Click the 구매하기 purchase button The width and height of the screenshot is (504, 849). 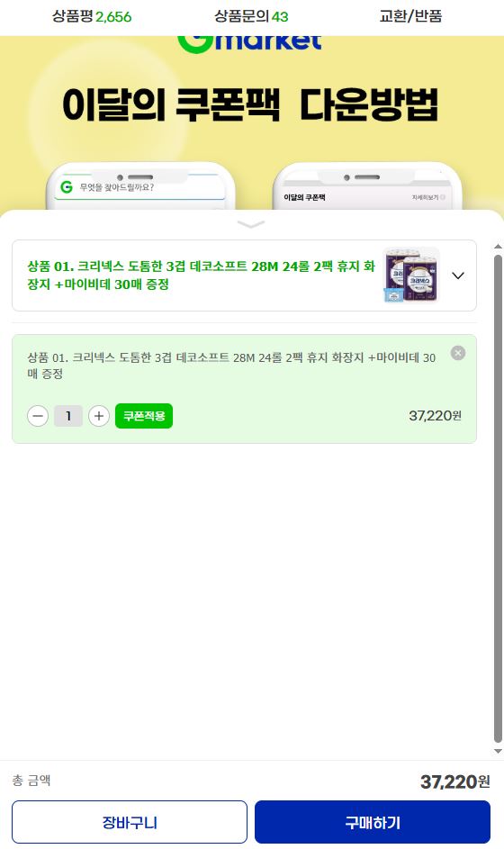tap(373, 822)
